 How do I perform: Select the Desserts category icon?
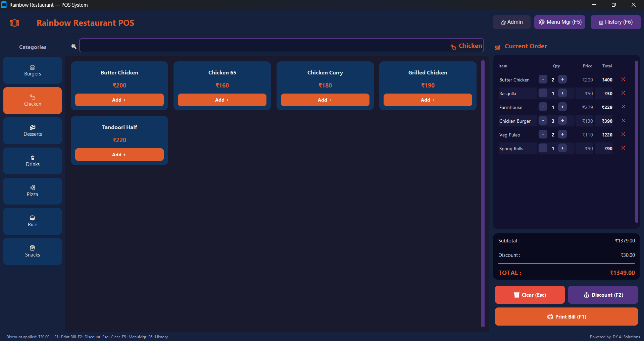(x=32, y=127)
